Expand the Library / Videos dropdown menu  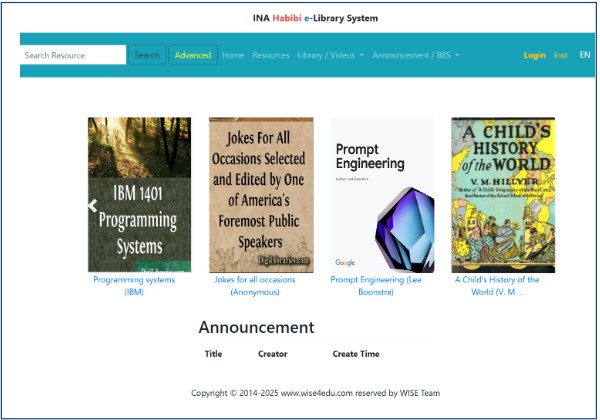click(330, 55)
